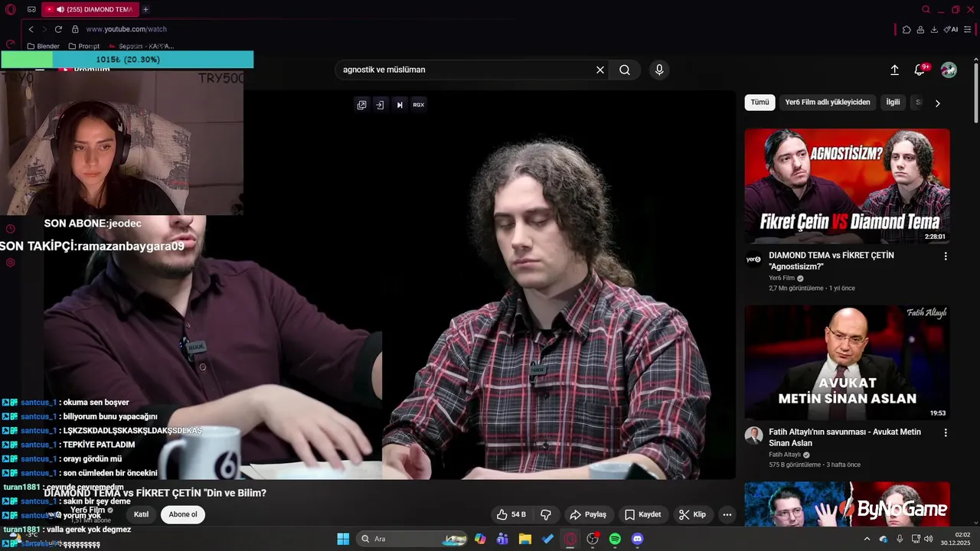Show more filter chips with right chevron
The height and width of the screenshot is (551, 980).
tap(938, 103)
